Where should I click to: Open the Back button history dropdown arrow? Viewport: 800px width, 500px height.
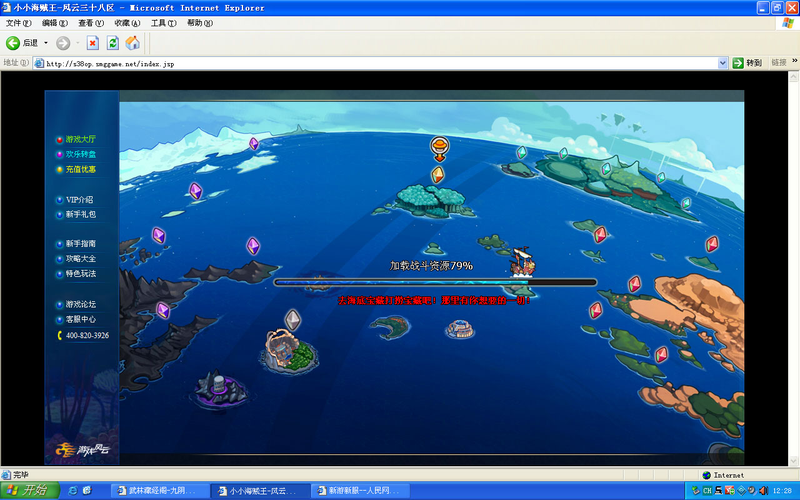click(x=45, y=43)
